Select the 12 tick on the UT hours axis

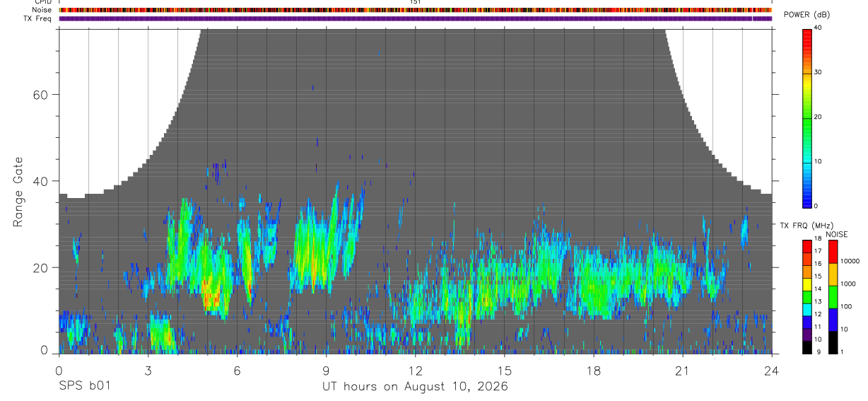[x=415, y=371]
